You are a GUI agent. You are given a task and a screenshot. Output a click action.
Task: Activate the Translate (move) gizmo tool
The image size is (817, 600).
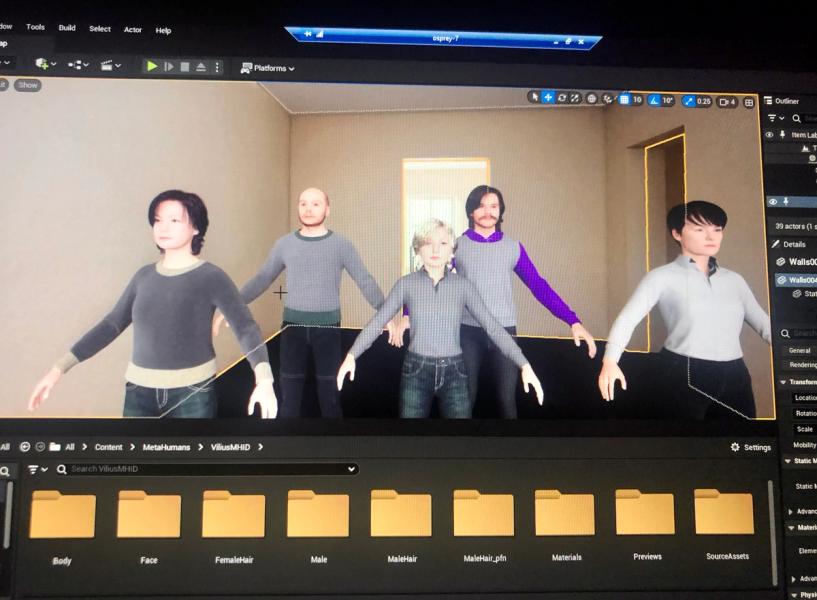(x=548, y=98)
